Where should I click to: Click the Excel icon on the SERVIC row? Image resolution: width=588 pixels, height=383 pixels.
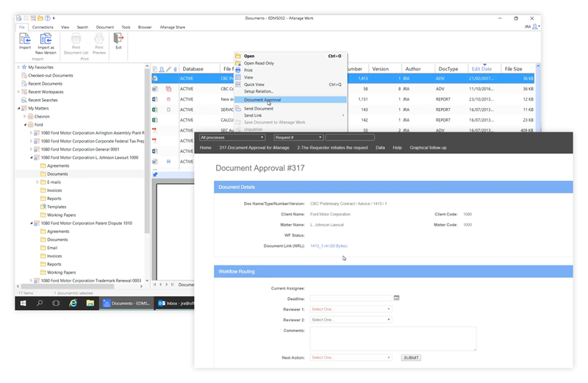(154, 110)
